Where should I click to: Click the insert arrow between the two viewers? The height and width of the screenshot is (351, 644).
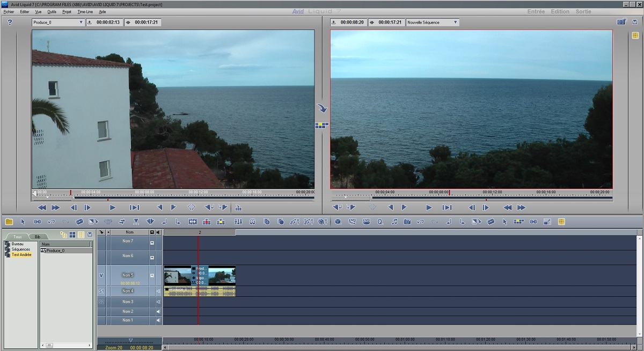coord(322,108)
